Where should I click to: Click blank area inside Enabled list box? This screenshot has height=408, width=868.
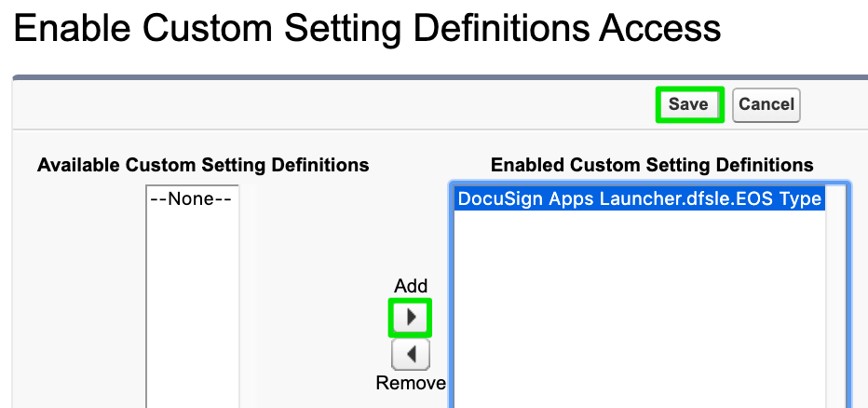pyautogui.click(x=639, y=307)
